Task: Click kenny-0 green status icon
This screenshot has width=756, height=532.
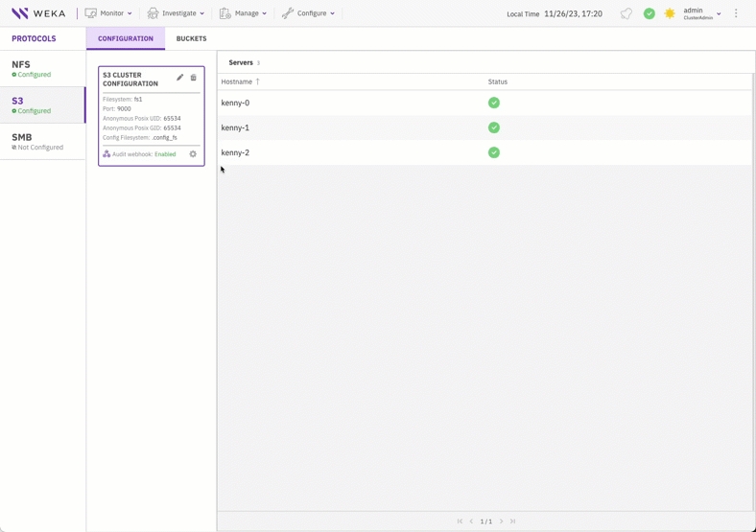Action: coord(494,103)
